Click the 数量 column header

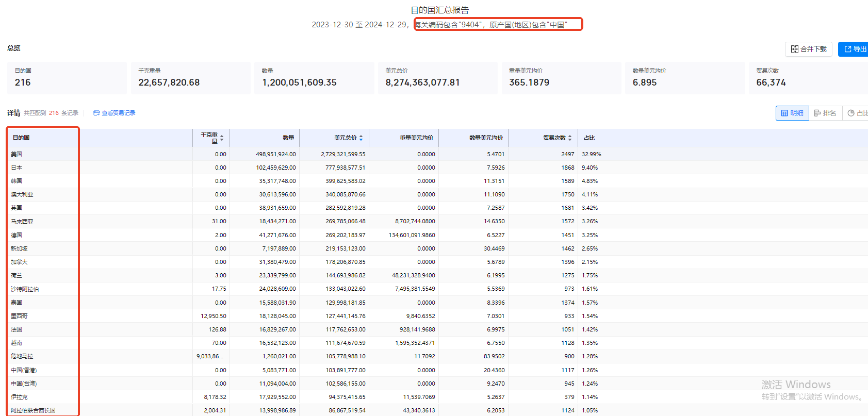click(288, 138)
